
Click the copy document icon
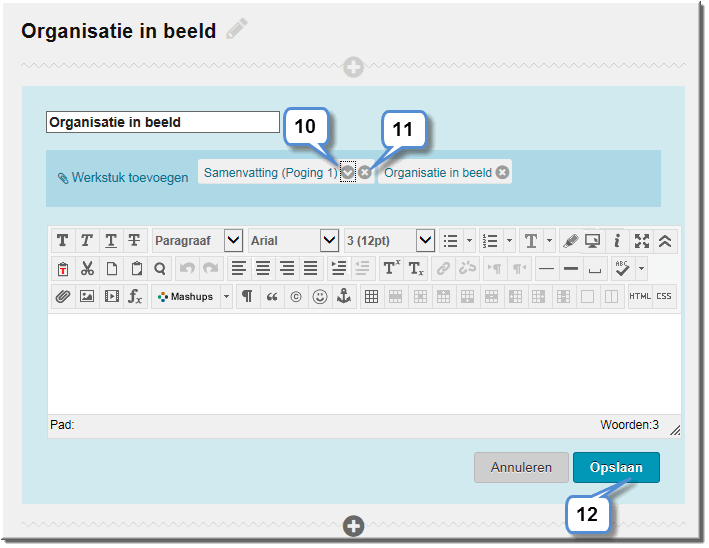pyautogui.click(x=112, y=269)
